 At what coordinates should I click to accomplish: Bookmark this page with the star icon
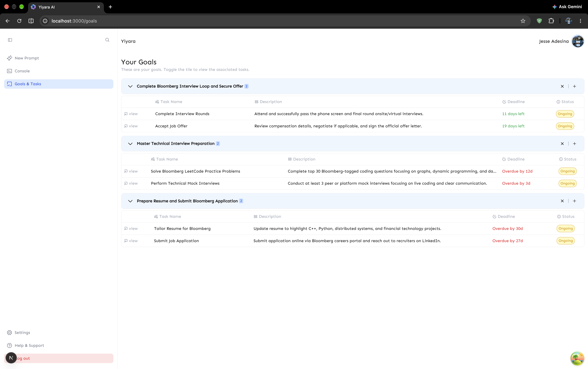tap(523, 21)
